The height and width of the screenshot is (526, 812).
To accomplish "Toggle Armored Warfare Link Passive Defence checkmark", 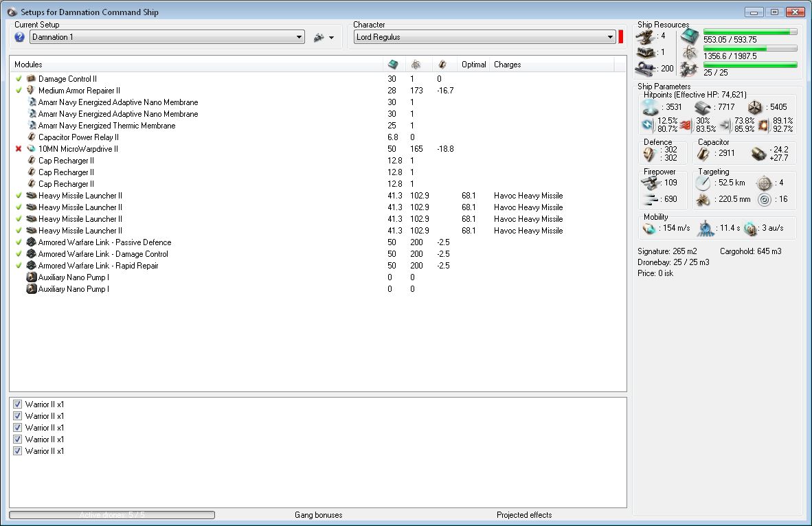I will (x=19, y=242).
